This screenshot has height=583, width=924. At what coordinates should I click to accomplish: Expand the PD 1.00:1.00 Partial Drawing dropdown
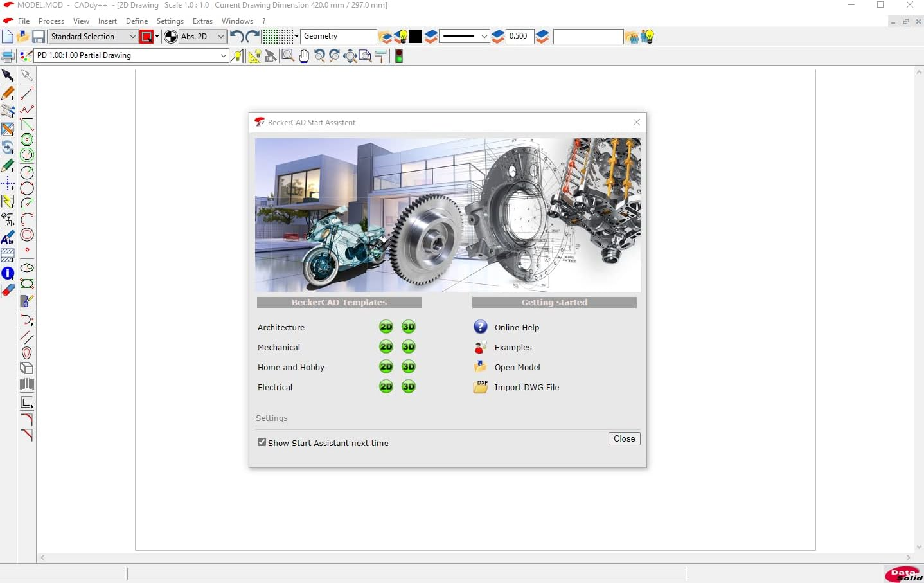(x=222, y=56)
